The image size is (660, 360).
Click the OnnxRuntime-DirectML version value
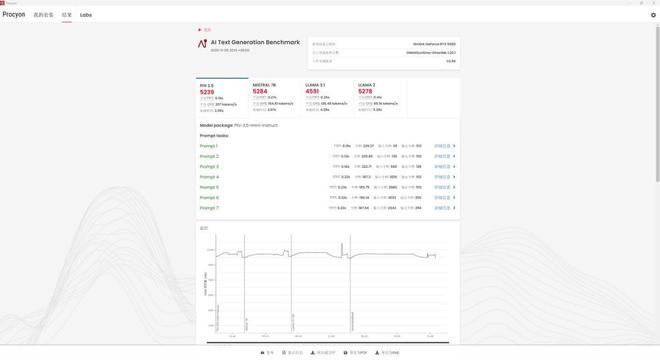point(431,53)
